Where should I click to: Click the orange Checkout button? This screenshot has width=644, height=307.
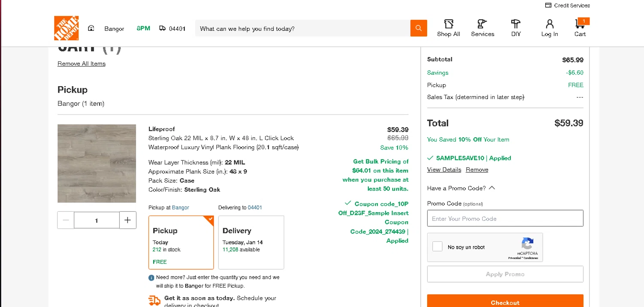click(505, 301)
